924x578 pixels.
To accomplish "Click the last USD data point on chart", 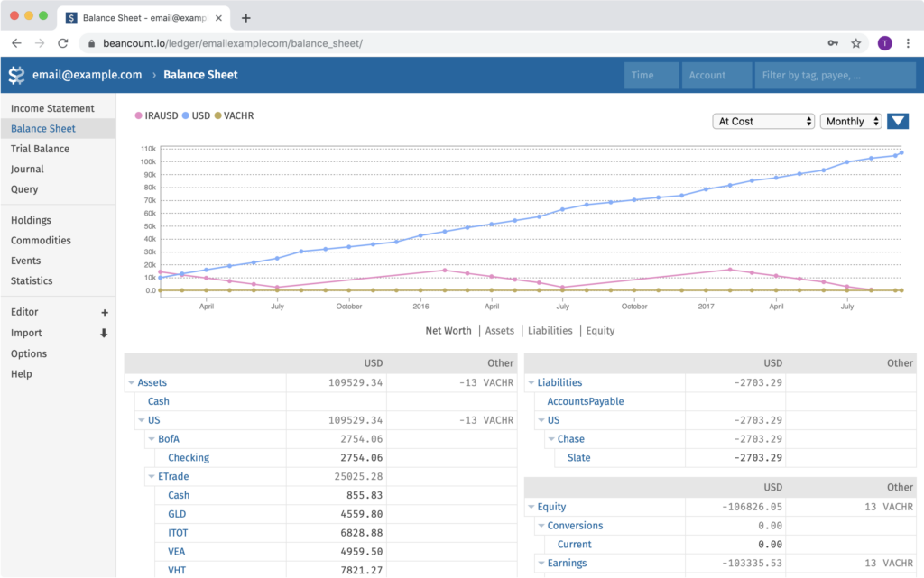I will point(901,152).
